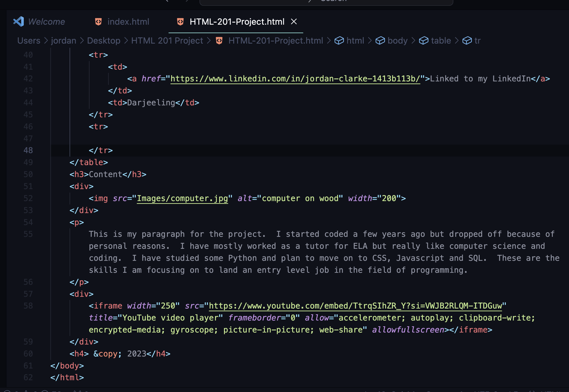
Task: Select the HTML-201-Project.html tab
Action: [237, 22]
